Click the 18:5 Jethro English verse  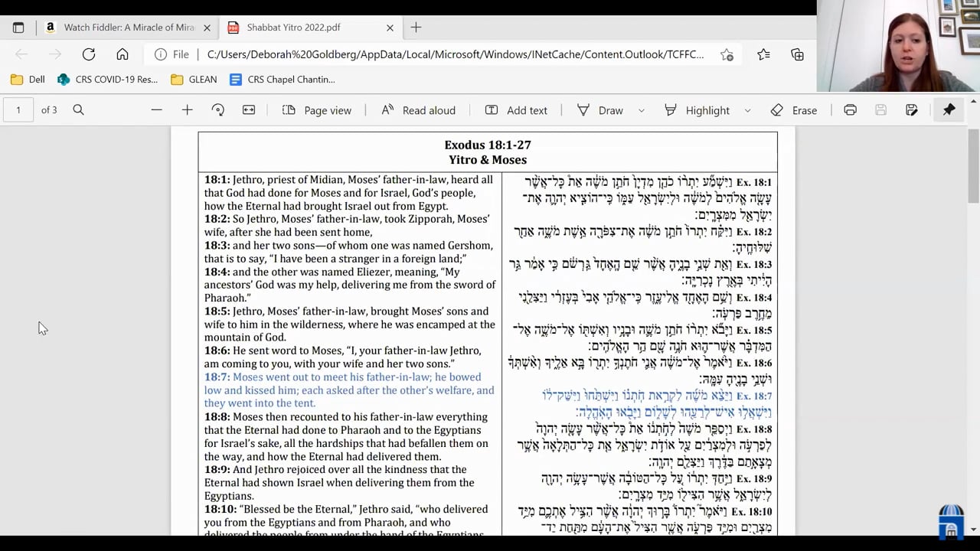tap(349, 324)
